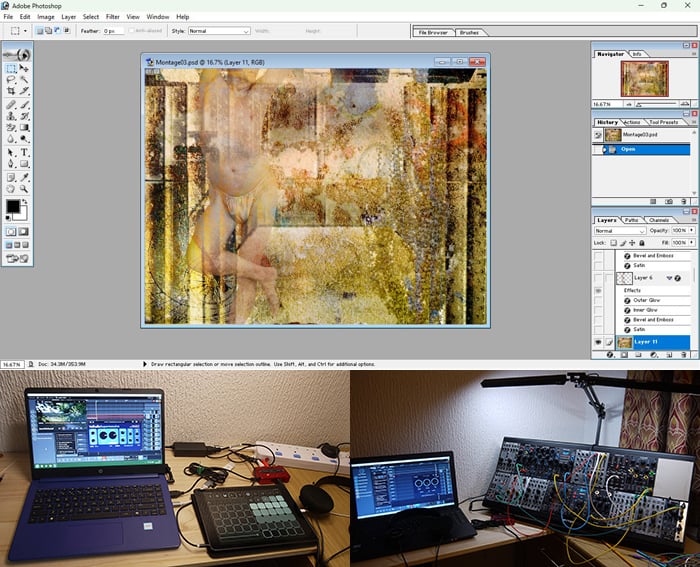Image resolution: width=700 pixels, height=567 pixels.
Task: Select the Type tool
Action: click(24, 153)
